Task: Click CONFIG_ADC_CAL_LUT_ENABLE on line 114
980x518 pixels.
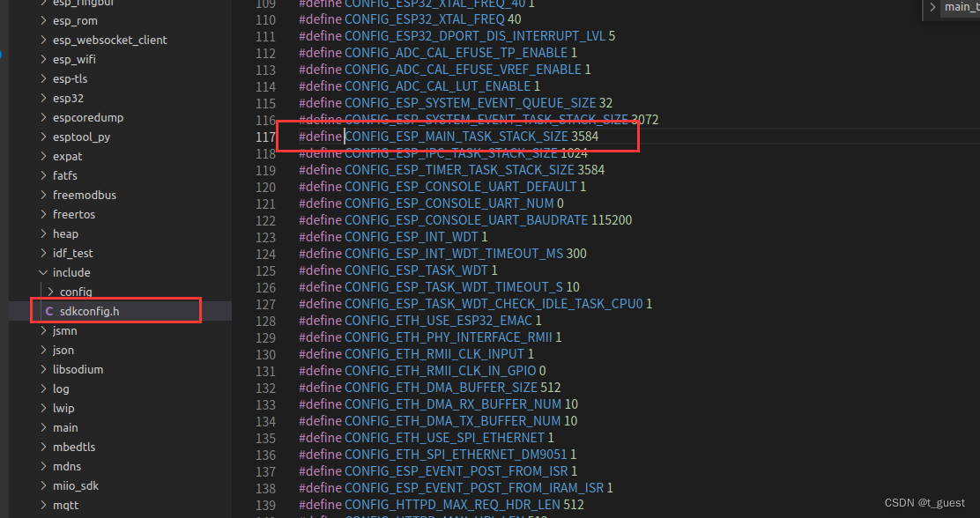Action: (437, 86)
